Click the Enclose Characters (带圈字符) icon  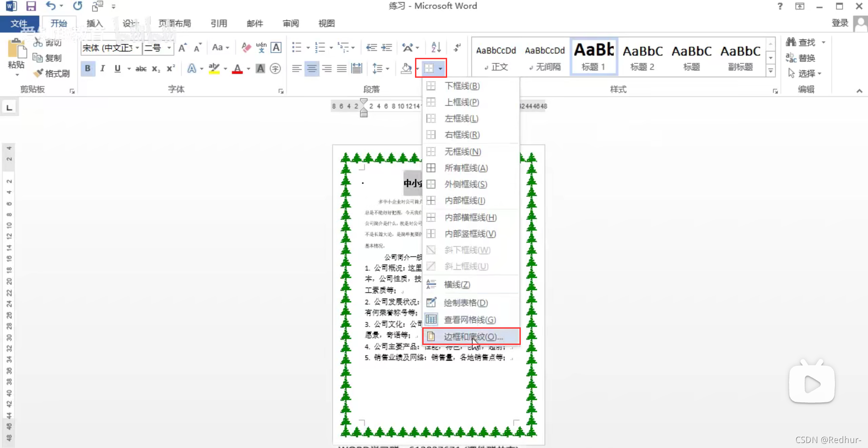pyautogui.click(x=275, y=68)
